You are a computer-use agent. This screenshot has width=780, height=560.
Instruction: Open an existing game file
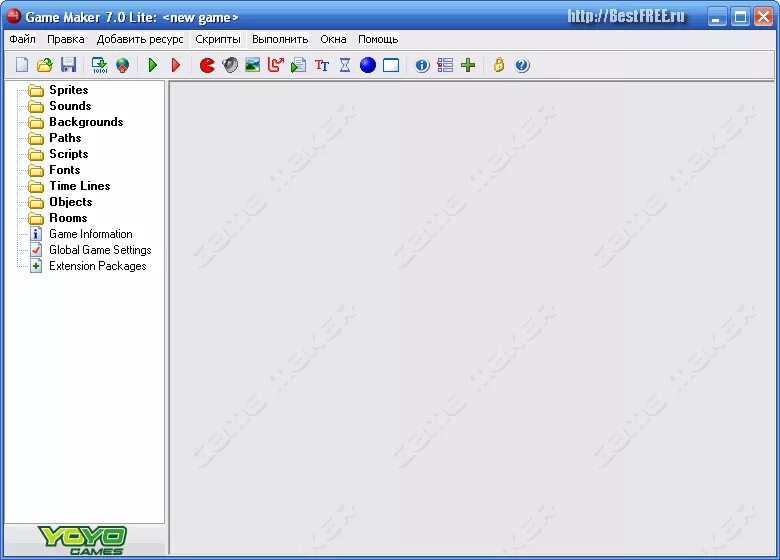pos(45,65)
